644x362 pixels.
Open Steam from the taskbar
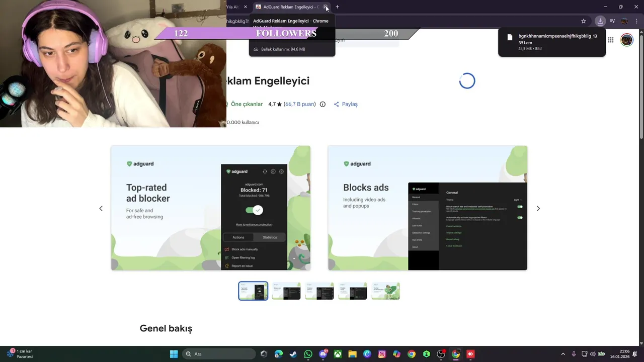point(293,354)
